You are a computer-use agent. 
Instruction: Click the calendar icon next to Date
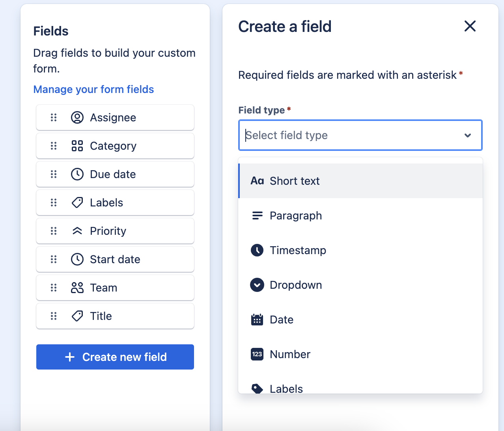[x=257, y=320]
